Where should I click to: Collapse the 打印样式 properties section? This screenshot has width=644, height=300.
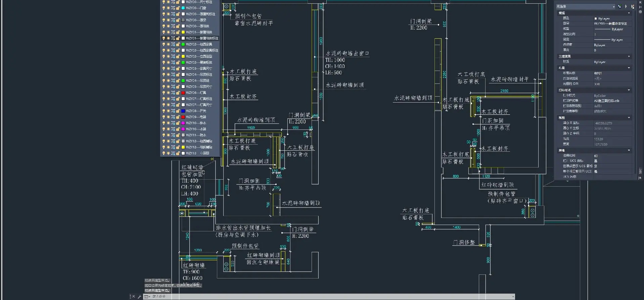(x=629, y=90)
